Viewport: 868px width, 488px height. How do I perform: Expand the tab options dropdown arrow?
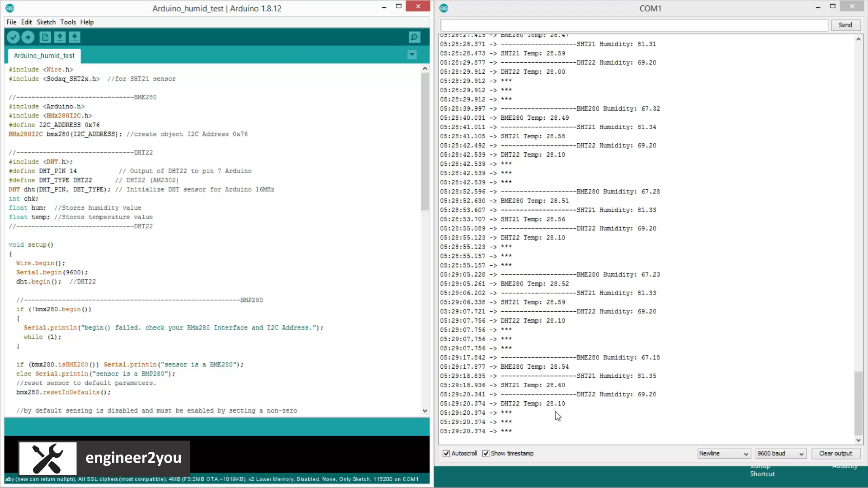point(412,55)
